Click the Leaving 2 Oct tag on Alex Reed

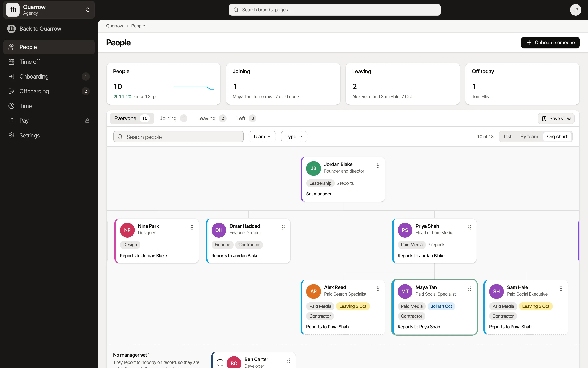point(353,306)
